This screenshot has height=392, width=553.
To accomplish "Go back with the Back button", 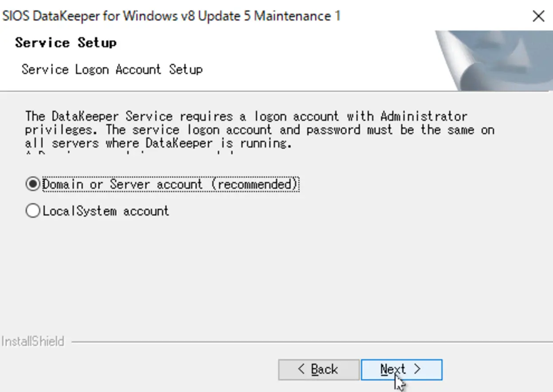I will tap(318, 369).
